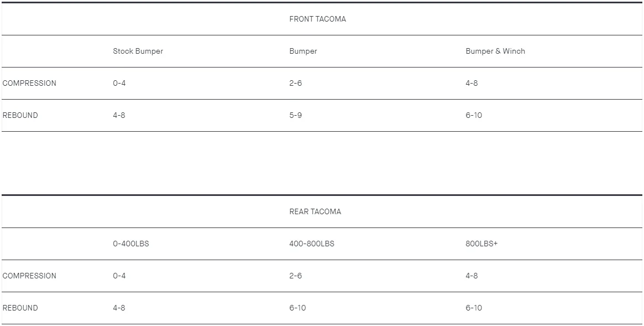This screenshot has width=644, height=326.
Task: Select the 800LBS+ column header
Action: tap(481, 244)
